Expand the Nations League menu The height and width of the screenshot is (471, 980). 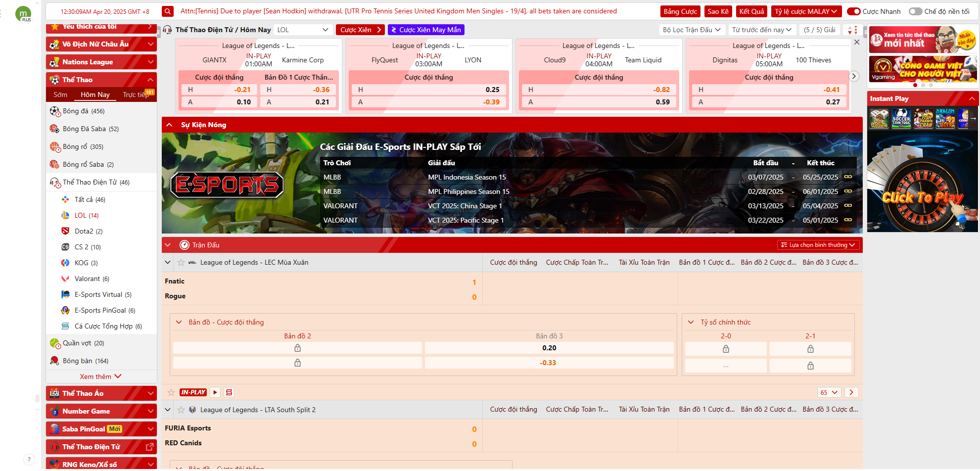click(x=101, y=62)
